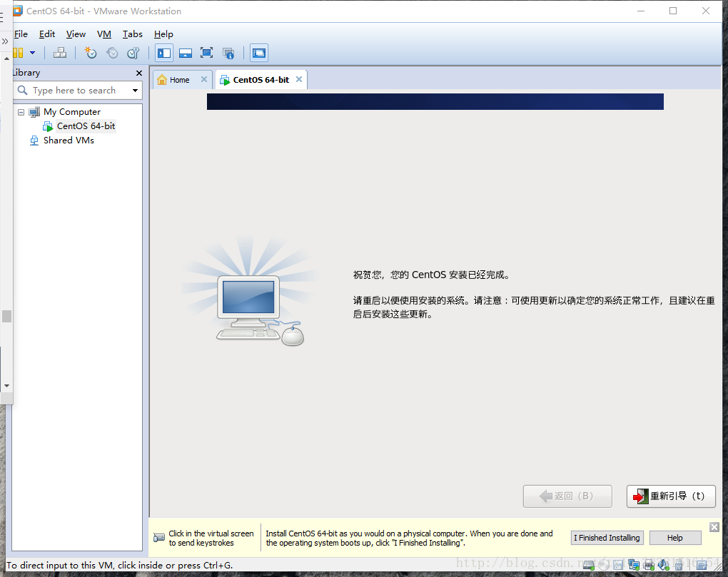Image resolution: width=728 pixels, height=577 pixels.
Task: Open the Help menu
Action: coord(163,34)
